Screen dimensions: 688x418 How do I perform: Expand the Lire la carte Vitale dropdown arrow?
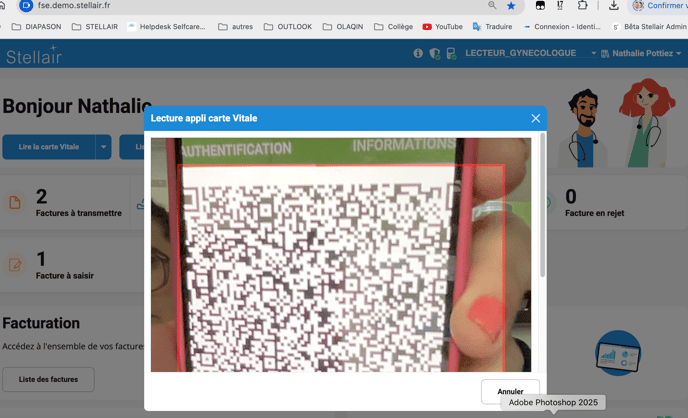(x=103, y=147)
